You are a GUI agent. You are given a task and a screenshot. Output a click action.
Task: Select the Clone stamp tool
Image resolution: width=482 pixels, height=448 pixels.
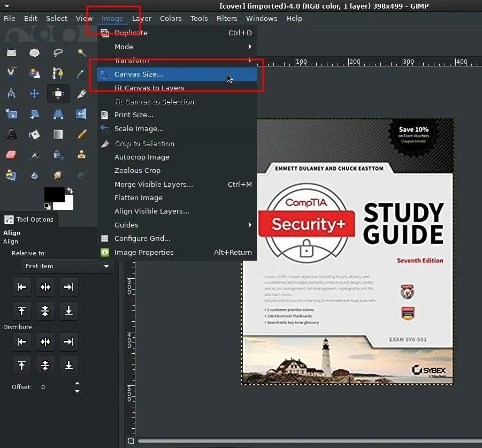81,155
